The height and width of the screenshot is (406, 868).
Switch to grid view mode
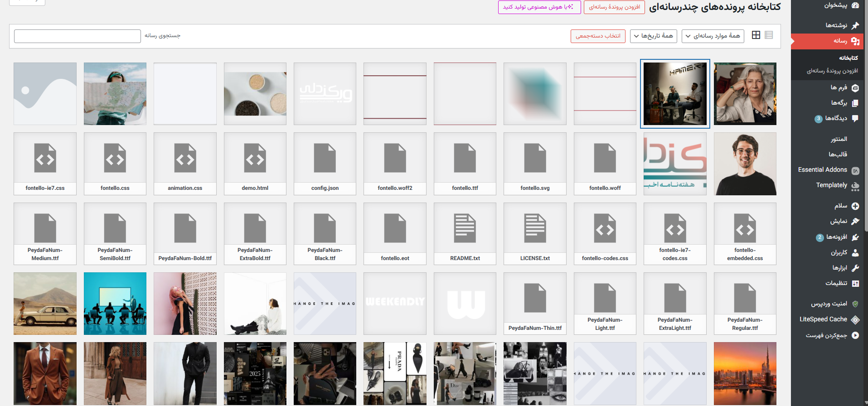click(756, 35)
